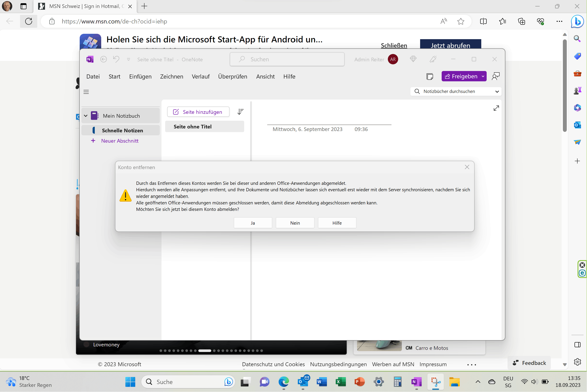
Task: Open the Einfügen ribbon tab
Action: point(140,77)
